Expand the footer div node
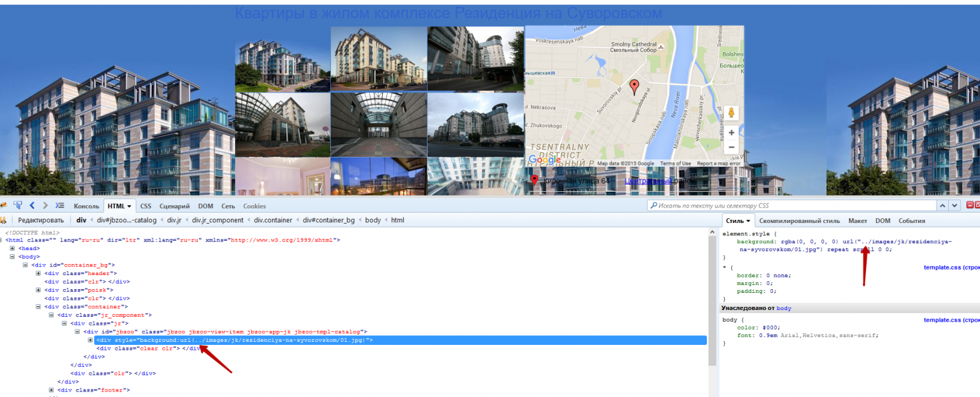980x397 pixels. (x=51, y=390)
